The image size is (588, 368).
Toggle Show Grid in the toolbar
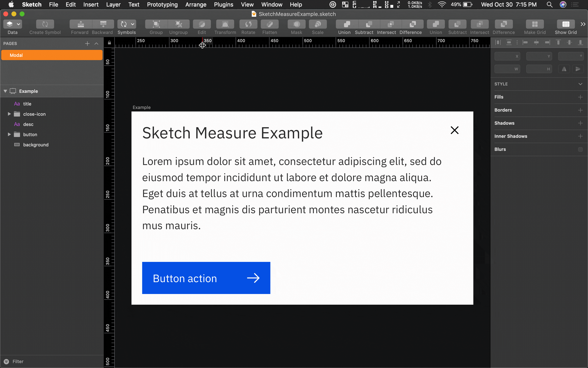566,24
